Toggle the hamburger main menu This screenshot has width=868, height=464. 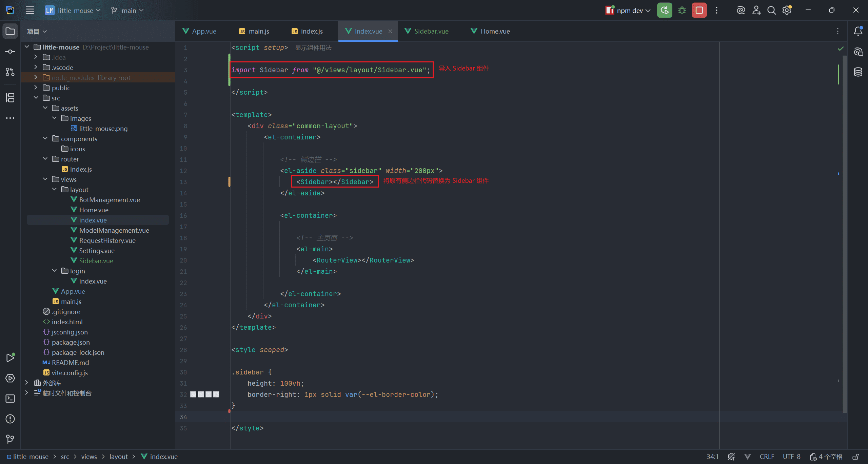click(x=30, y=11)
